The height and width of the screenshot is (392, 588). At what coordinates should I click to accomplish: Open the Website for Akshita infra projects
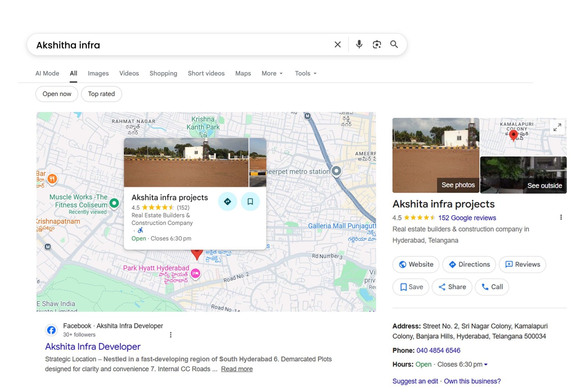(x=416, y=264)
